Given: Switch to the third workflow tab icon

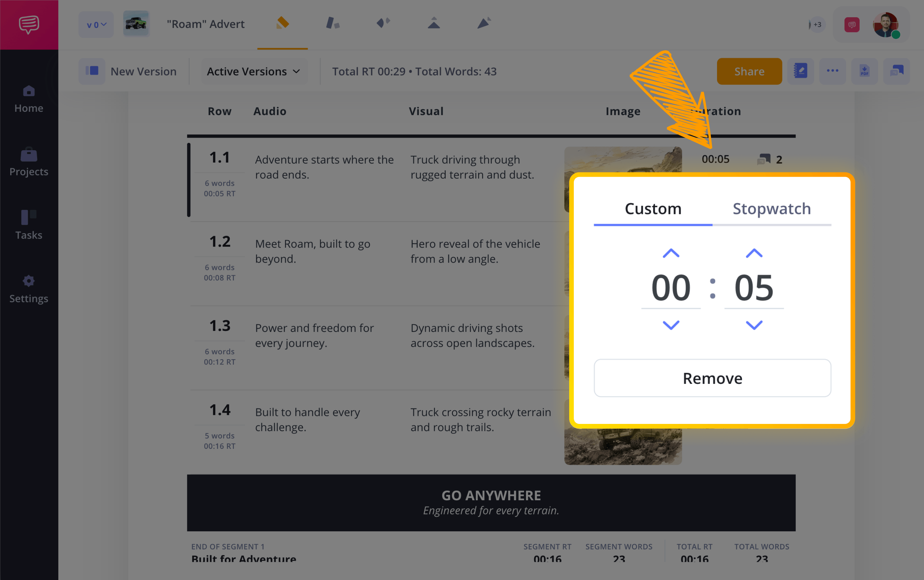Looking at the screenshot, I should tap(383, 23).
